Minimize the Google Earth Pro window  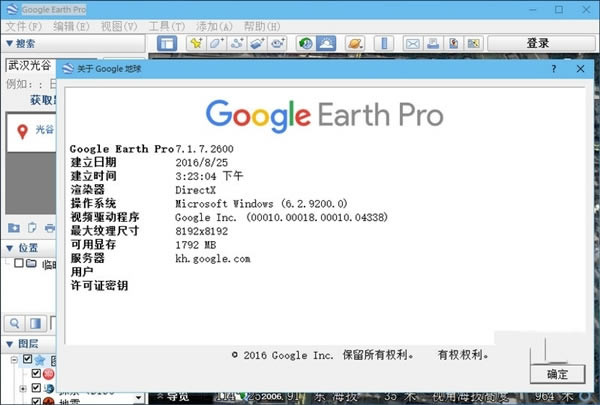click(532, 10)
